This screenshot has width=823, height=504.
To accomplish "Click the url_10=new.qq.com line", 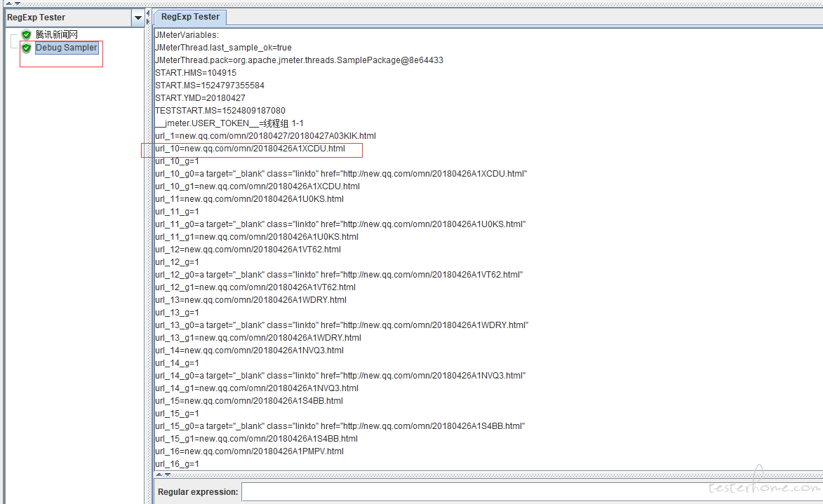I will pyautogui.click(x=250, y=149).
